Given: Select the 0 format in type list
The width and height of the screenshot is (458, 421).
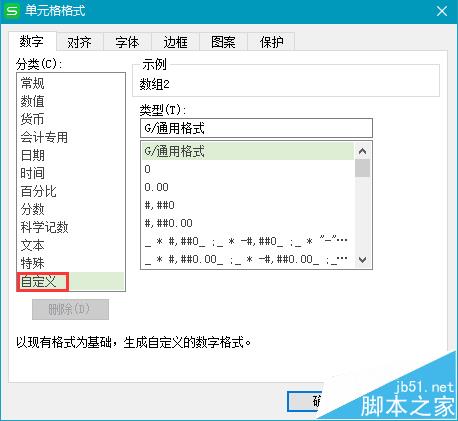Looking at the screenshot, I should click(248, 169).
